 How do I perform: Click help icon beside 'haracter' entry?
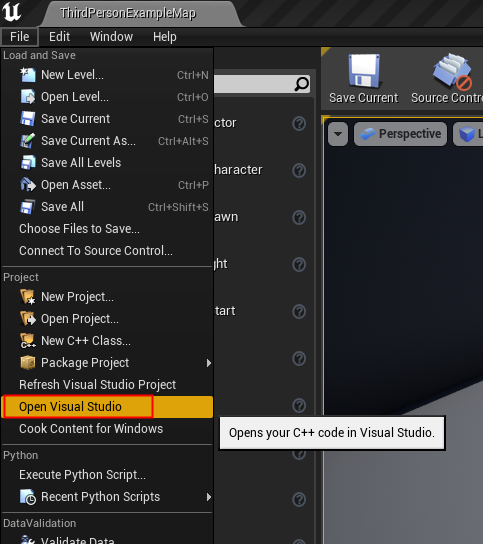coord(299,170)
